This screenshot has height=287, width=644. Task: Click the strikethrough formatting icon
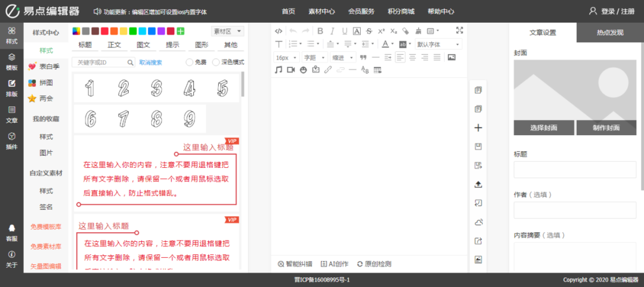[x=369, y=31]
